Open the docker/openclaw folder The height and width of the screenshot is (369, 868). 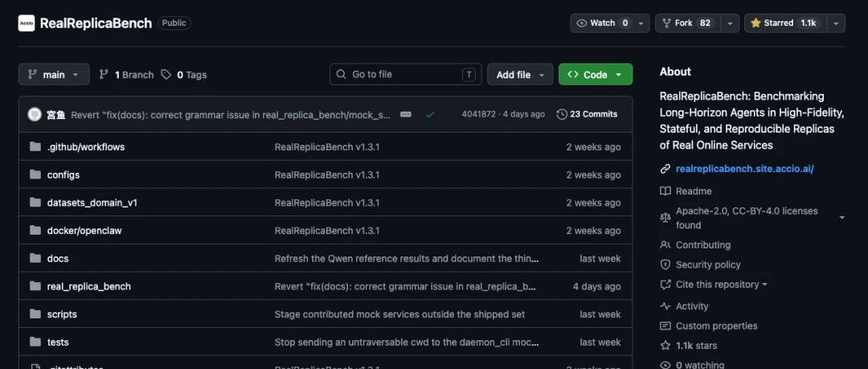(84, 231)
